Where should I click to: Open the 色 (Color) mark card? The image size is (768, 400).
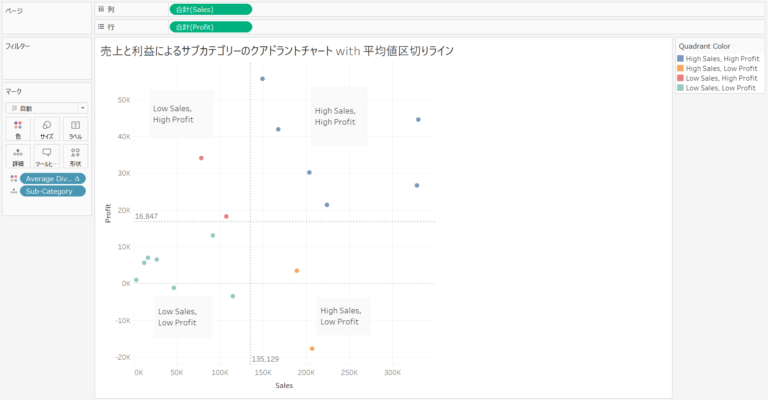tap(18, 128)
